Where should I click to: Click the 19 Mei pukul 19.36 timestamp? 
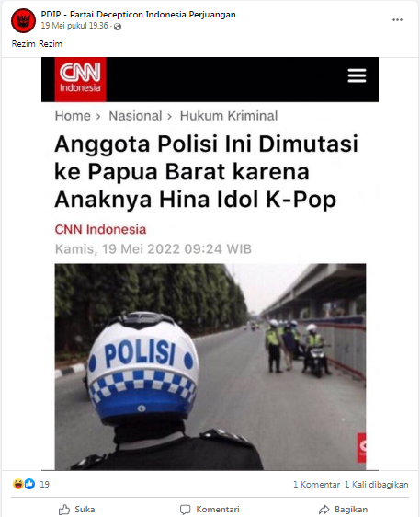[x=74, y=26]
